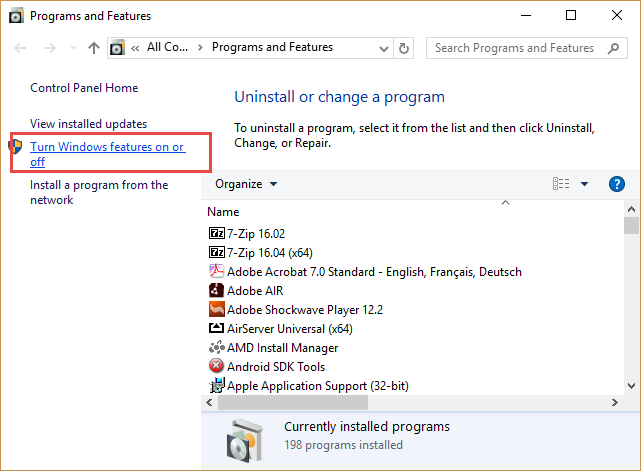The height and width of the screenshot is (471, 641).
Task: Click the vertical scrollbar up arrow
Action: (632, 209)
